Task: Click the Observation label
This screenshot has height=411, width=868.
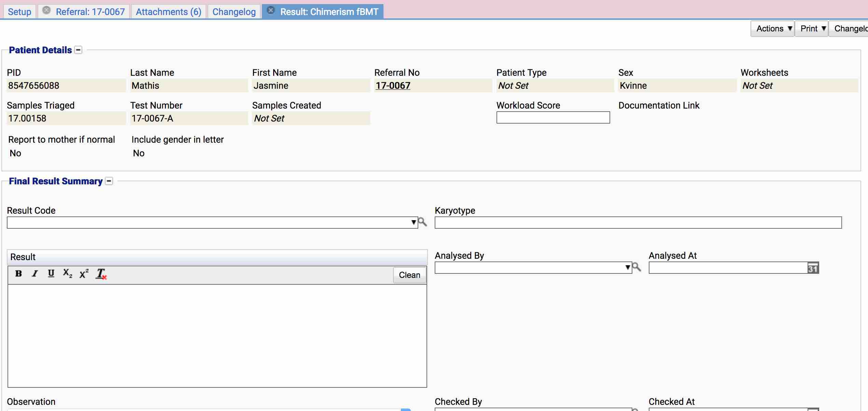Action: click(31, 402)
